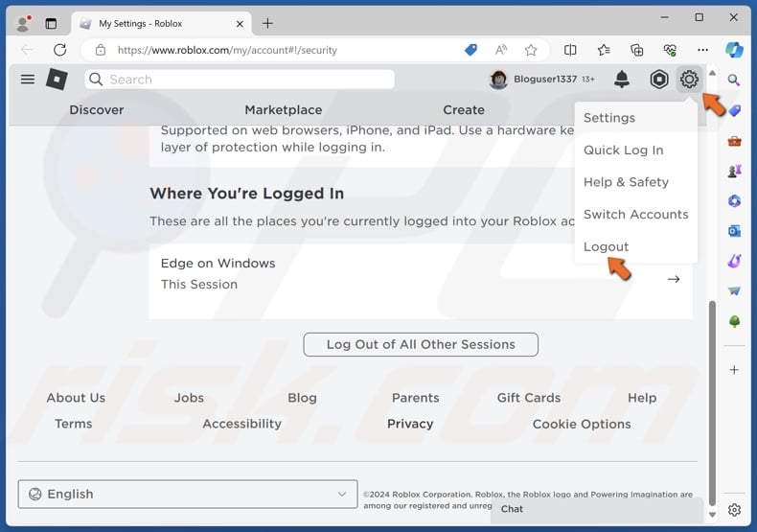Click the Robux hexagon icon
The height and width of the screenshot is (532, 757).
pos(659,80)
